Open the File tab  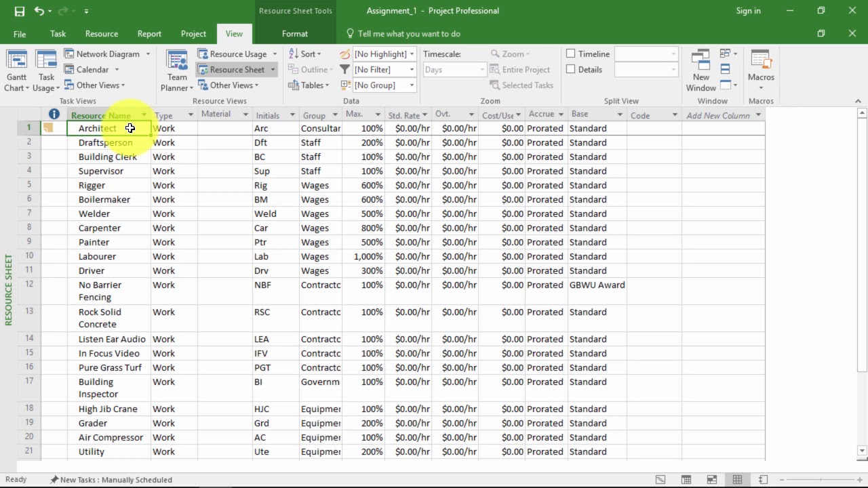point(20,33)
